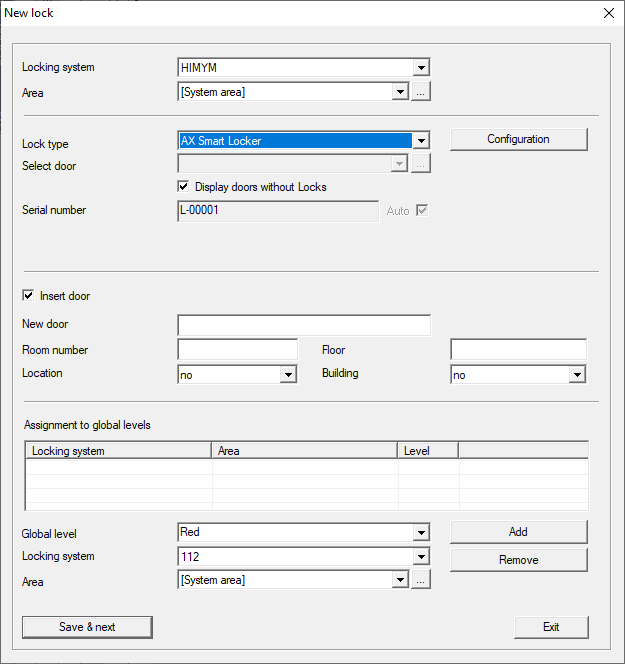This screenshot has height=664, width=625.
Task: Click the browse button next to top Area
Action: [x=421, y=92]
